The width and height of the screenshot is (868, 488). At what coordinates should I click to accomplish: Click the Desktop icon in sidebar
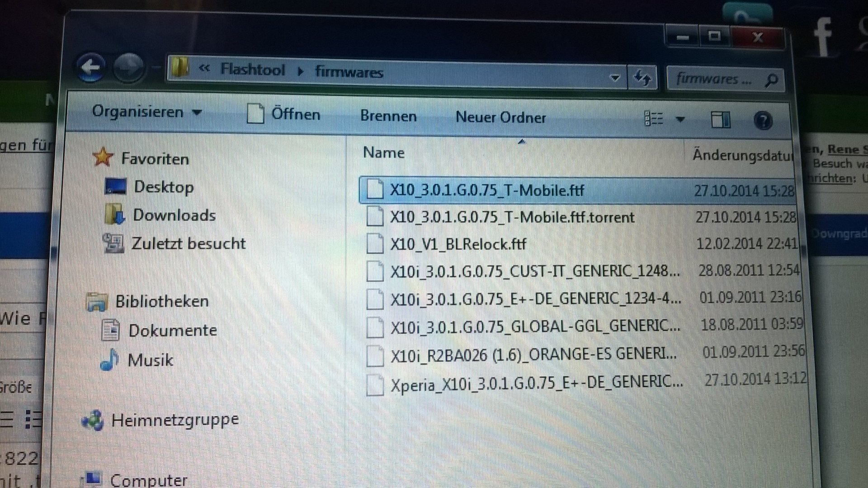coord(115,186)
